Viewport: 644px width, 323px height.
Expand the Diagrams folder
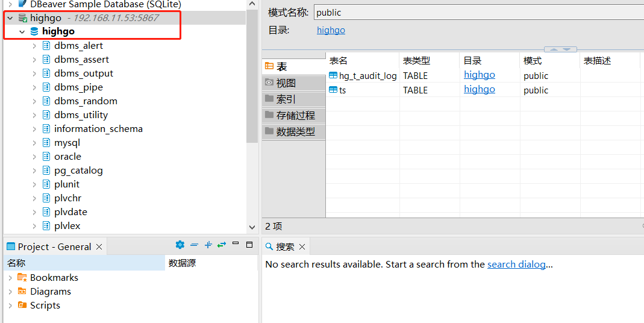tap(10, 292)
